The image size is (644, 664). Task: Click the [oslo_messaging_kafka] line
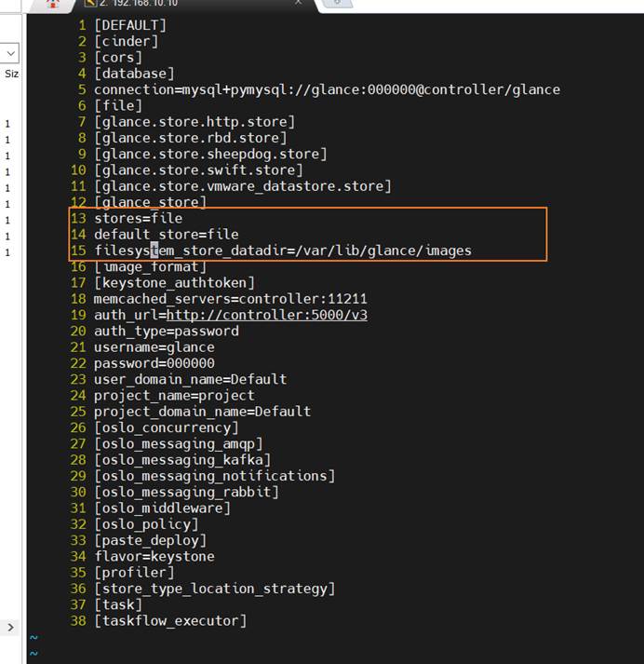[182, 460]
